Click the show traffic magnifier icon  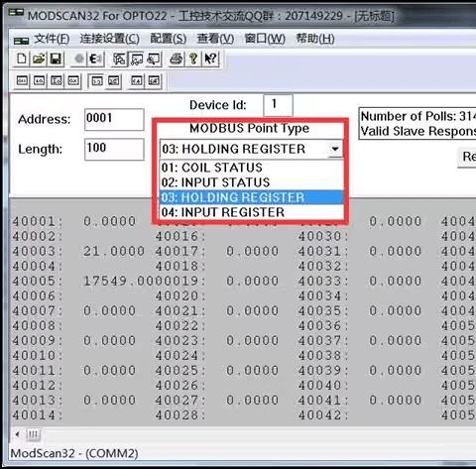pos(154,59)
